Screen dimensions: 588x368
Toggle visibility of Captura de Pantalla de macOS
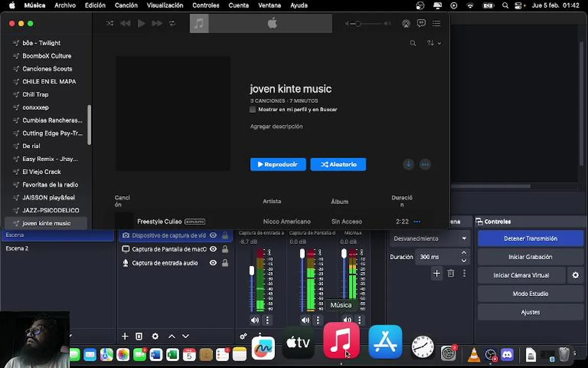pos(213,249)
